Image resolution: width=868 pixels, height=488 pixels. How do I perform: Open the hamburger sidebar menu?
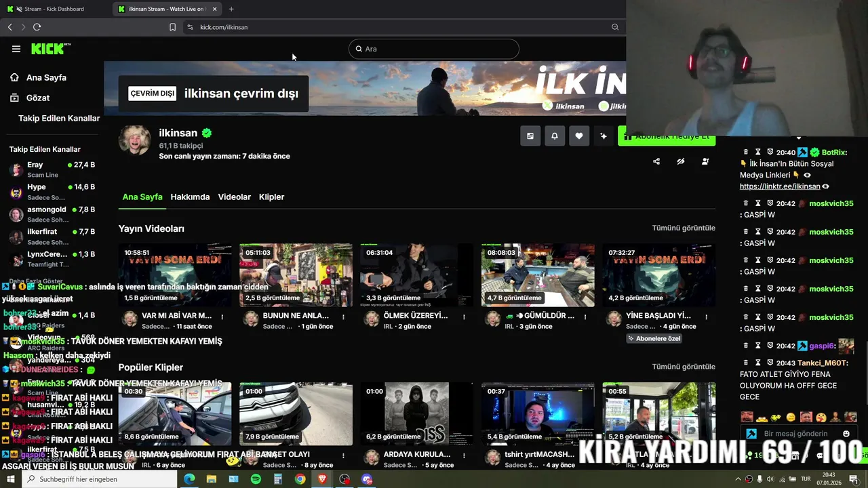pos(16,49)
